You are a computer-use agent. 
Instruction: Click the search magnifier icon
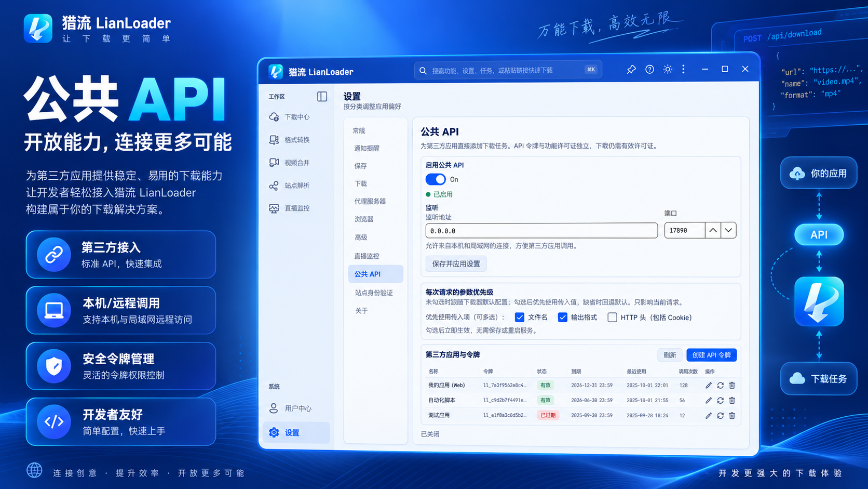423,71
